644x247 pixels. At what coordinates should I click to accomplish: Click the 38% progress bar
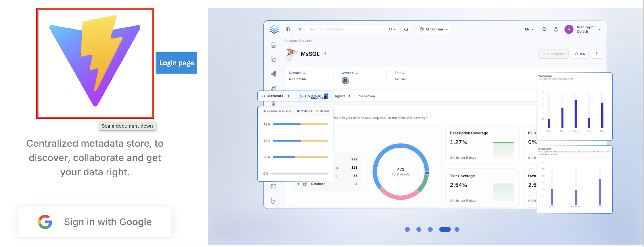[301, 157]
